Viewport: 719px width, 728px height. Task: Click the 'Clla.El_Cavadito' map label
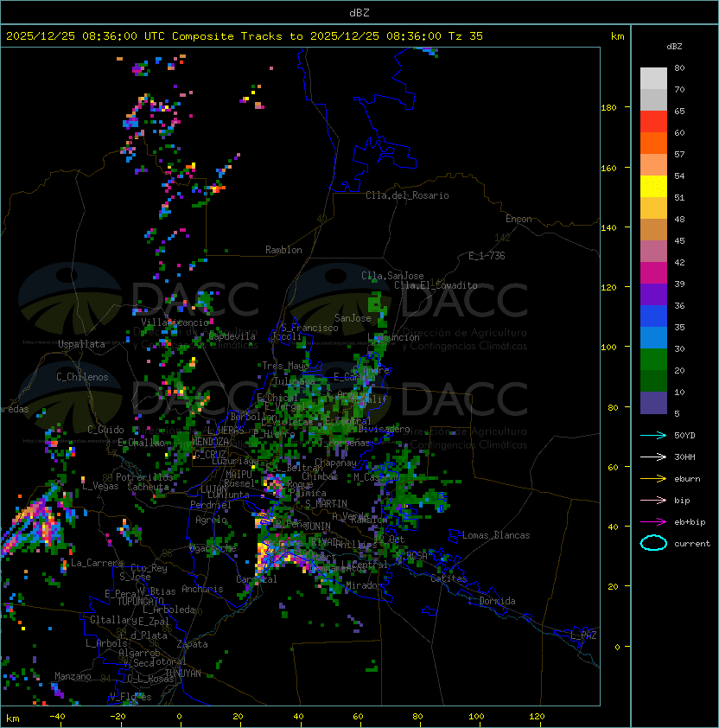[x=436, y=285]
